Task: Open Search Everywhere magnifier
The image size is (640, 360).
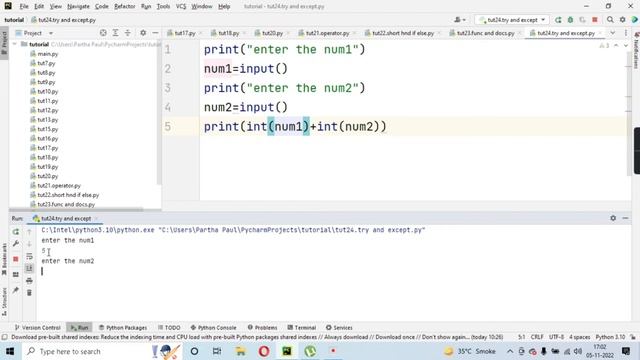Action: (x=610, y=20)
